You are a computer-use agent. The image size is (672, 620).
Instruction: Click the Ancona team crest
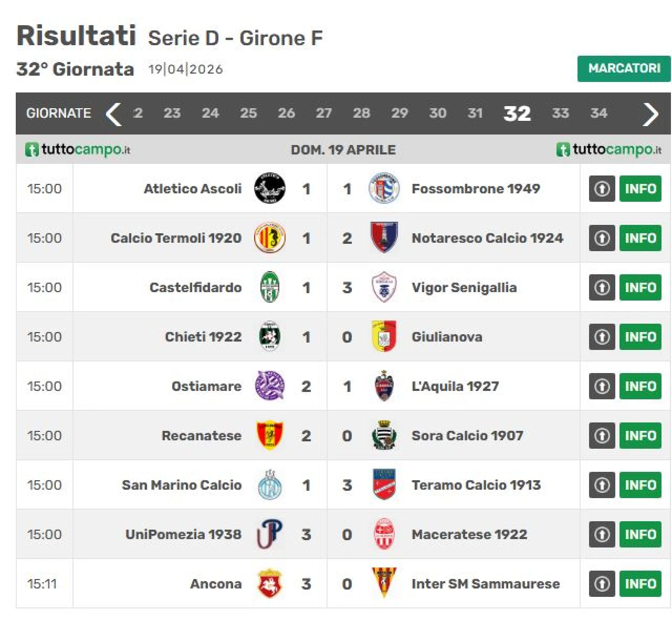(x=270, y=584)
